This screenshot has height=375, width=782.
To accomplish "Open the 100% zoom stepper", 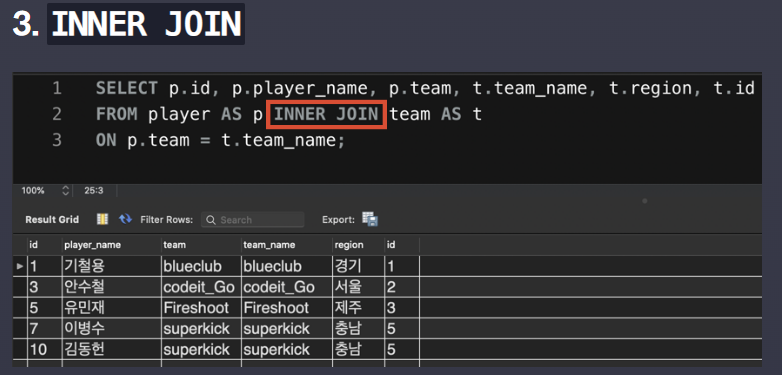I will (65, 190).
